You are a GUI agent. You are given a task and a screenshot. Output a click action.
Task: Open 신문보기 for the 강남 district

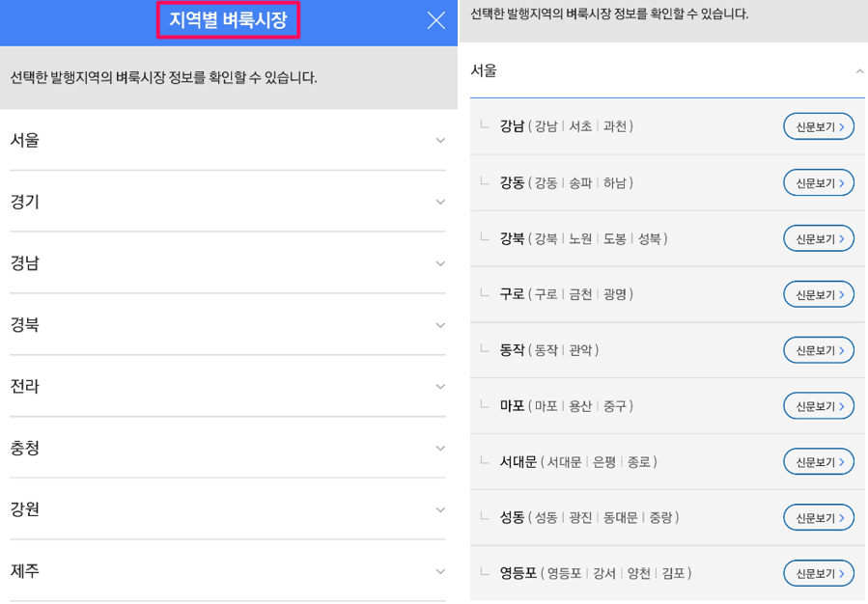point(818,125)
